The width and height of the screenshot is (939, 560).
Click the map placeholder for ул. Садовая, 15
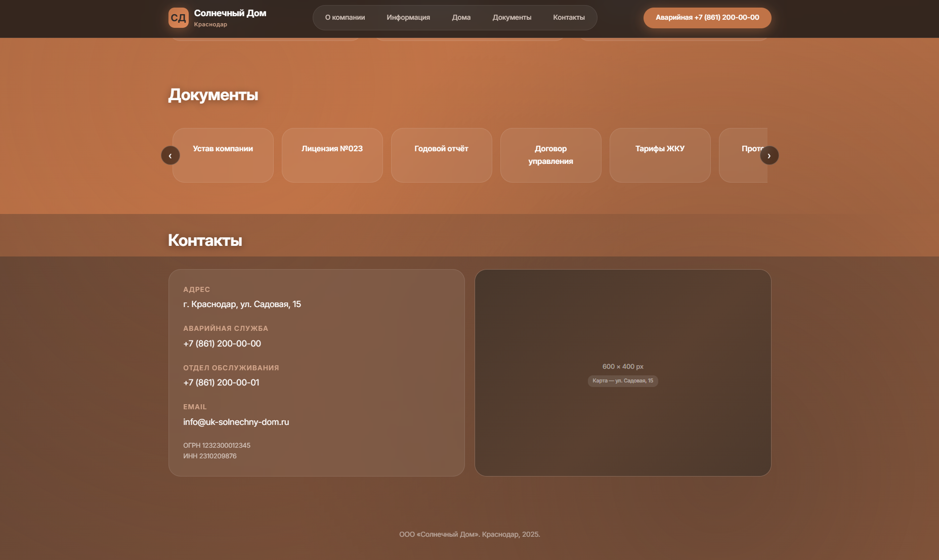click(623, 373)
